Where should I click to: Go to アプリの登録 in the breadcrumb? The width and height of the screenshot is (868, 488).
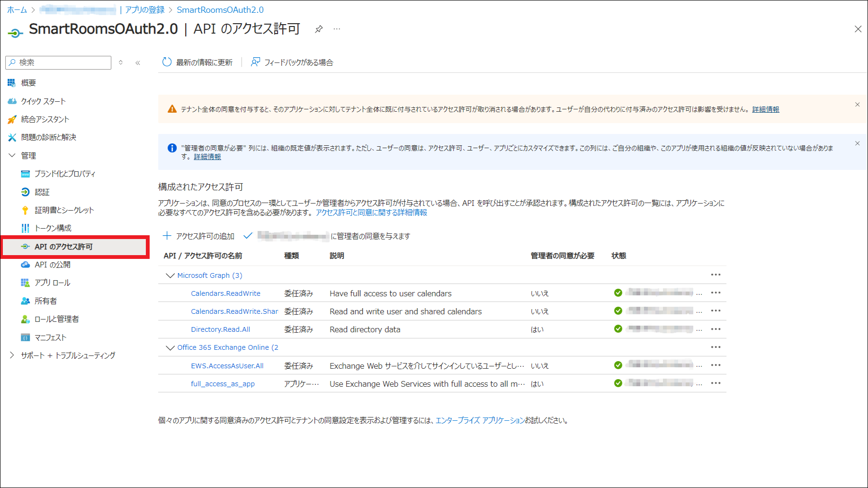pyautogui.click(x=144, y=9)
